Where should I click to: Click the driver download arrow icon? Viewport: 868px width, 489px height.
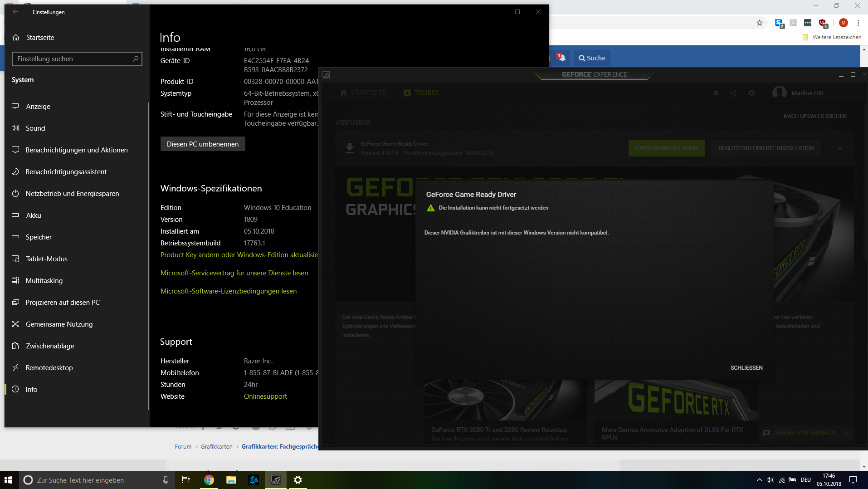click(x=350, y=148)
